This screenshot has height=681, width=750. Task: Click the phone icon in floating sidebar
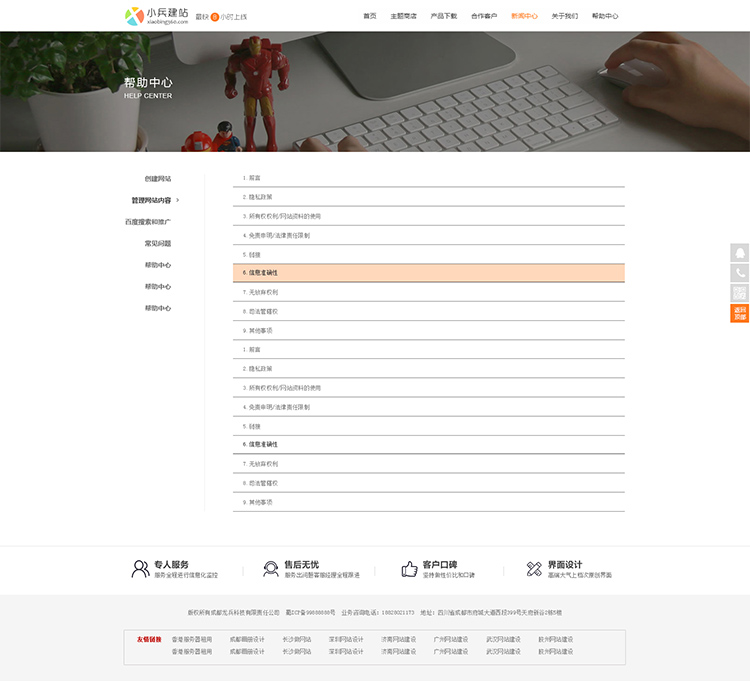[739, 273]
